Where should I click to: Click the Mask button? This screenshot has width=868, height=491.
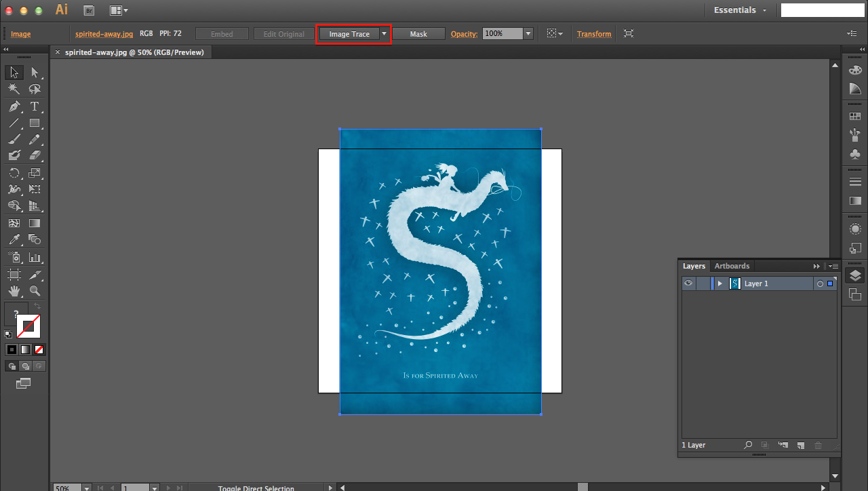pos(418,34)
